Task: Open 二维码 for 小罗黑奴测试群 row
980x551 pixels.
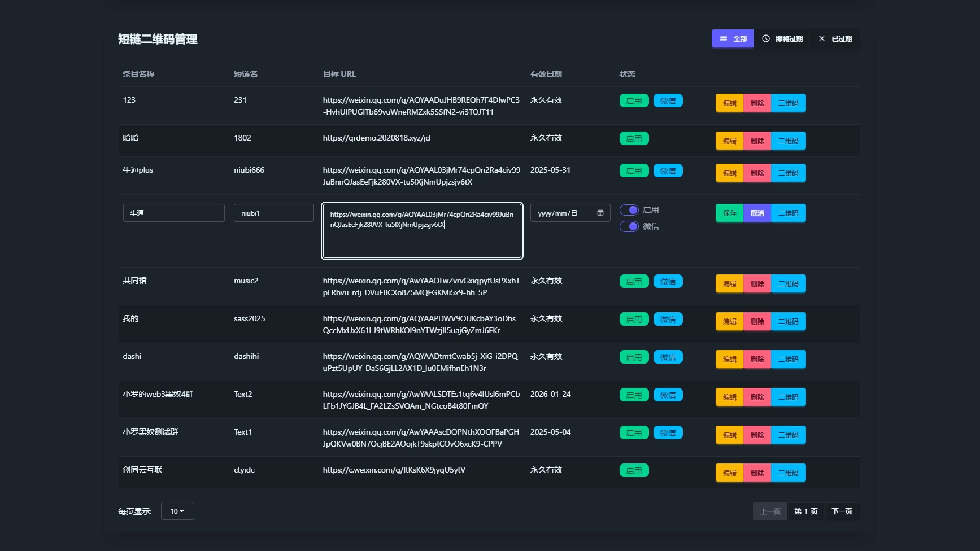Action: tap(788, 435)
